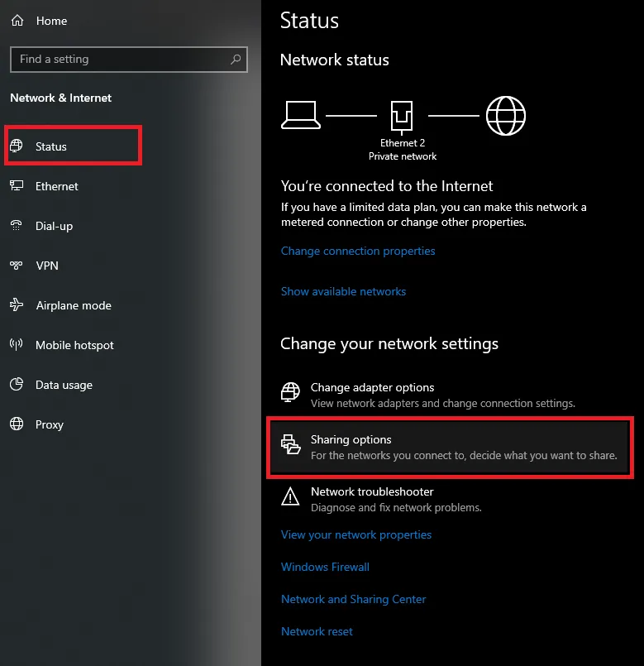The image size is (644, 666).
Task: Click Show available networks link
Action: coord(343,291)
